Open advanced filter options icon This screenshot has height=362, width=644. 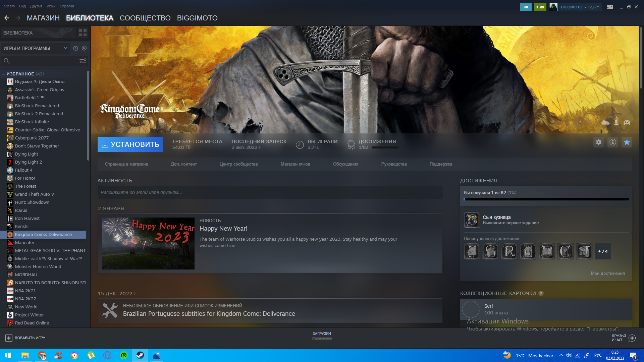click(x=83, y=61)
